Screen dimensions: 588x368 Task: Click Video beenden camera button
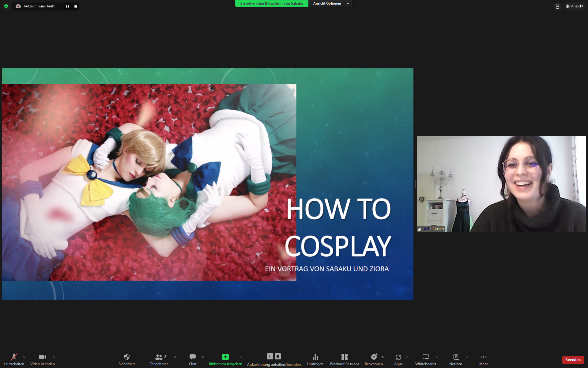point(43,359)
